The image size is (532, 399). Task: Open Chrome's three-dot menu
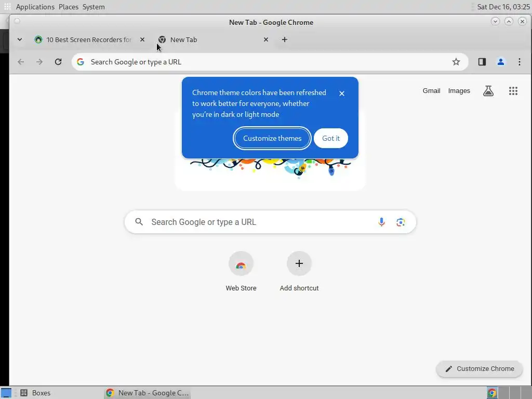click(x=519, y=62)
